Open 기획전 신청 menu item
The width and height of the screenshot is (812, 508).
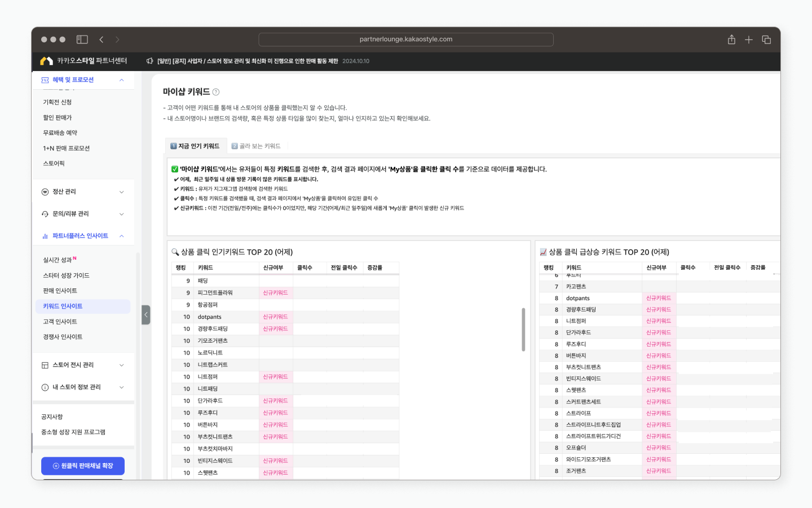coord(58,102)
